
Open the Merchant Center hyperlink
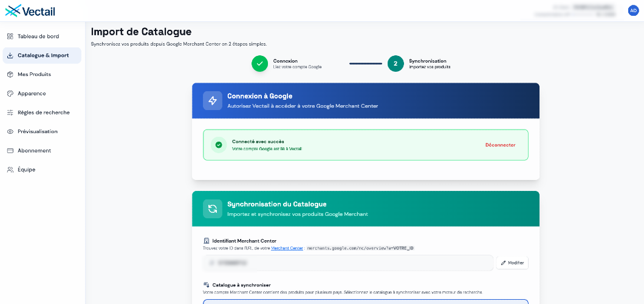pyautogui.click(x=287, y=248)
